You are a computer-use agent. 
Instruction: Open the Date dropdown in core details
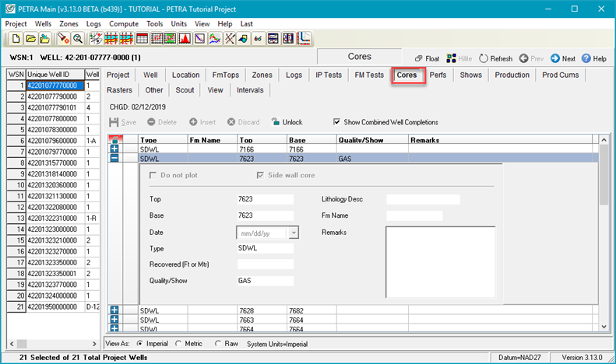(293, 233)
